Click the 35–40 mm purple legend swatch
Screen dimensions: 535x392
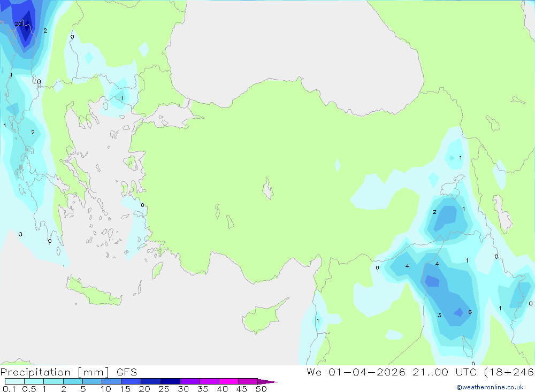(x=209, y=381)
